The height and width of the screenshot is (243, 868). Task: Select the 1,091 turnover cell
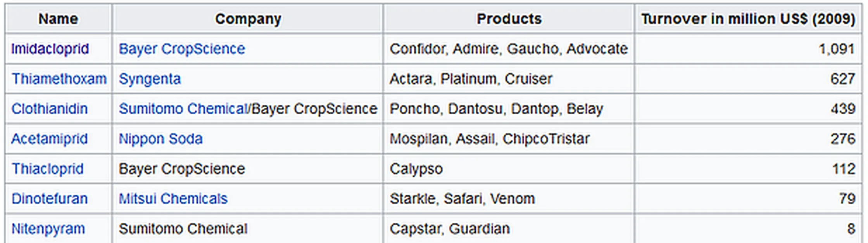pyautogui.click(x=837, y=49)
